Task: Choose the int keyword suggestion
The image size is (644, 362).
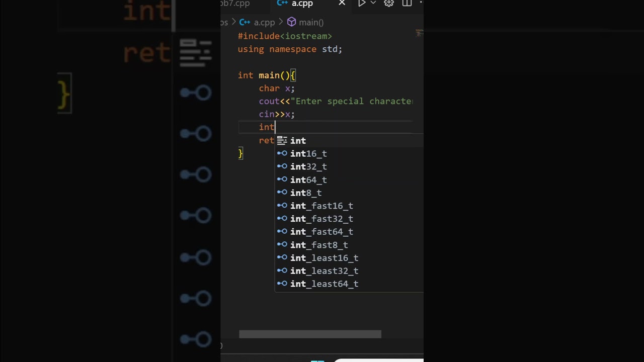Action: click(x=349, y=141)
